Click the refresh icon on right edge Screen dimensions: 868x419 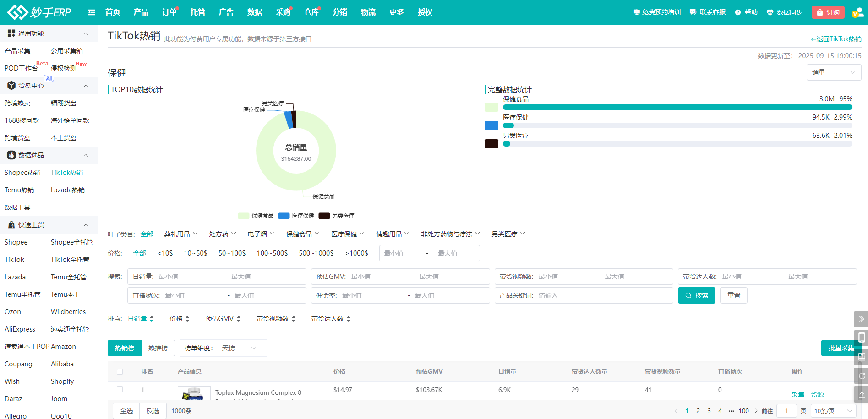pos(861,375)
